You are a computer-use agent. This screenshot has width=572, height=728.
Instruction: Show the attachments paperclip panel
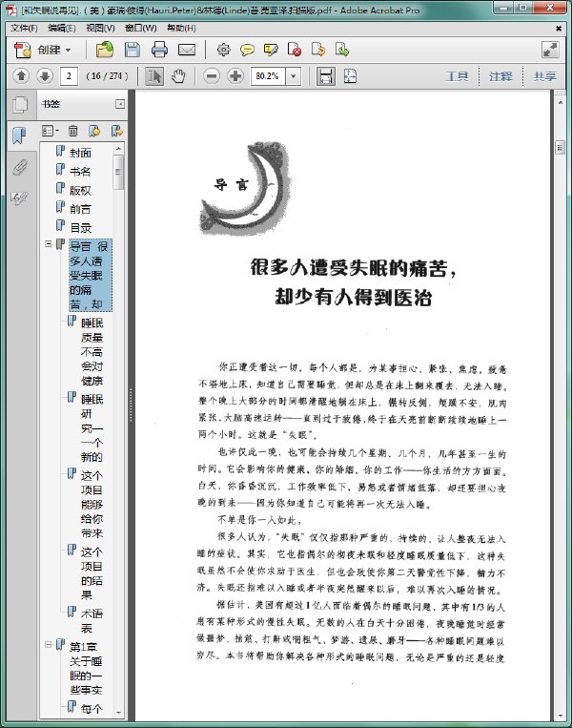pos(19,167)
